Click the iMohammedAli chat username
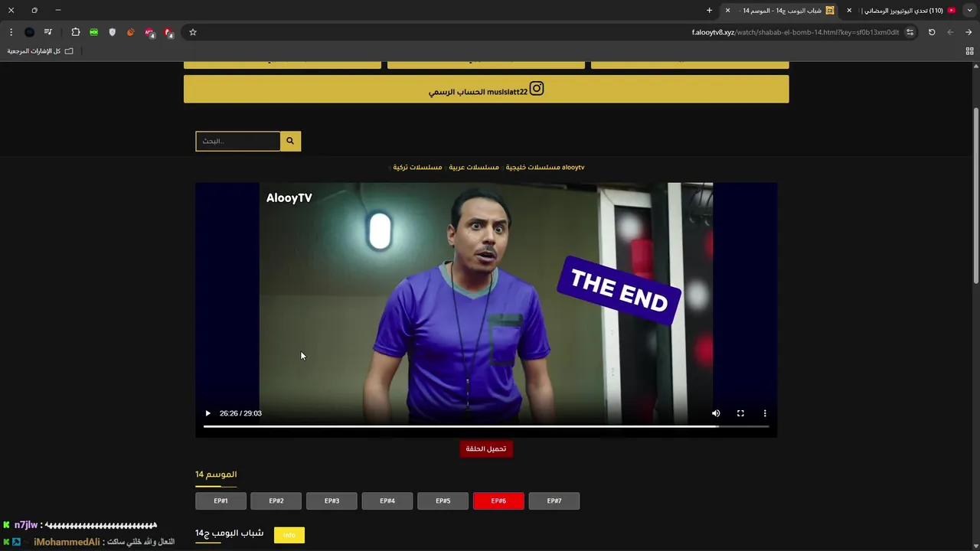The image size is (980, 551). coord(67,542)
